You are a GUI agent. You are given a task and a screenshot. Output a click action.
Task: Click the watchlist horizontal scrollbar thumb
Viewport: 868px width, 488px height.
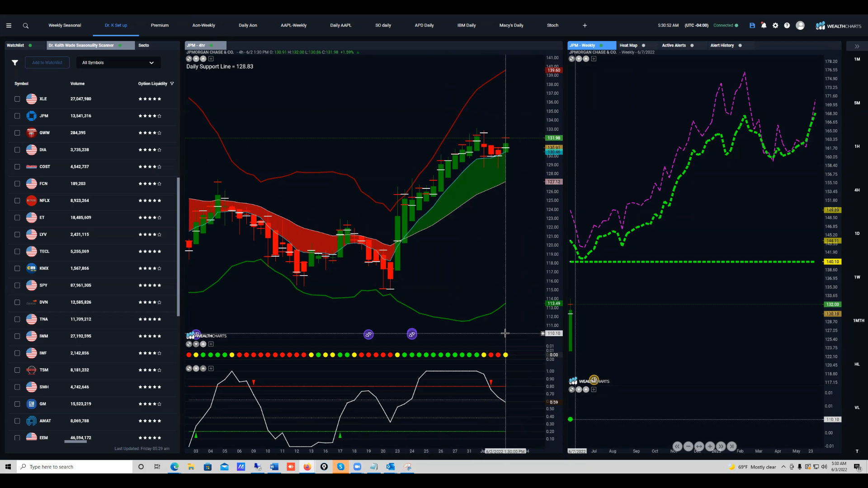pyautogui.click(x=75, y=442)
